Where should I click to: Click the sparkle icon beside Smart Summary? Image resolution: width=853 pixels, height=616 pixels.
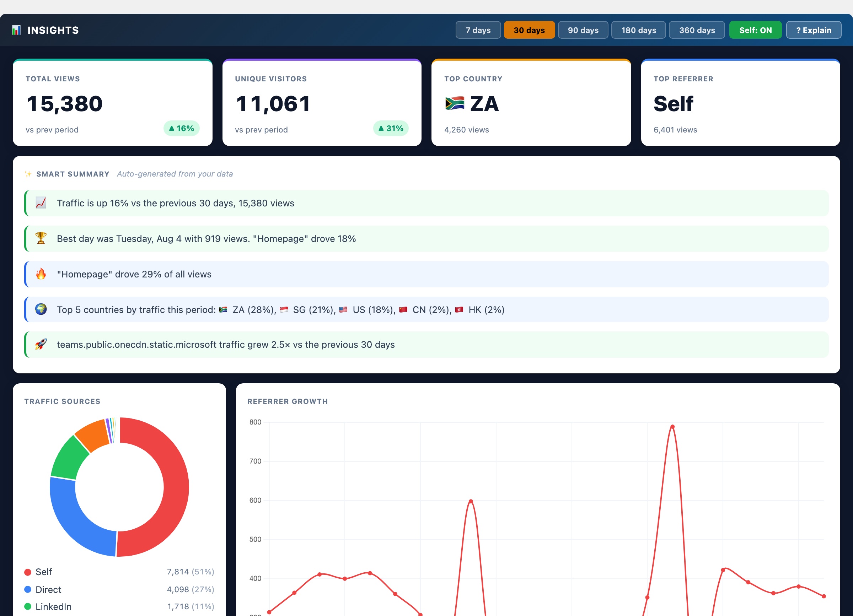28,174
